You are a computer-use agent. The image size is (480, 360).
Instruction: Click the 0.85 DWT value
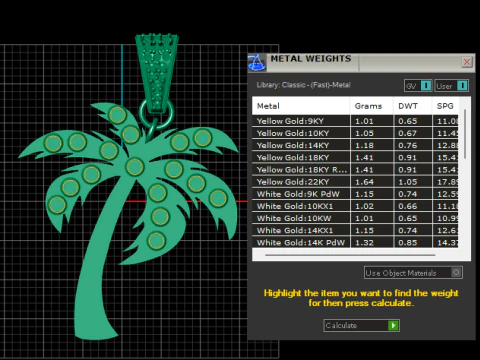tap(408, 243)
